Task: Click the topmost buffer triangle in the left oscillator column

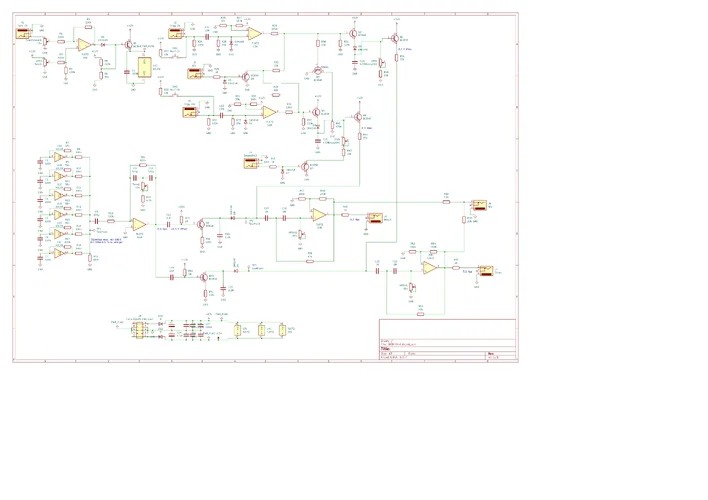Action: 59,157
